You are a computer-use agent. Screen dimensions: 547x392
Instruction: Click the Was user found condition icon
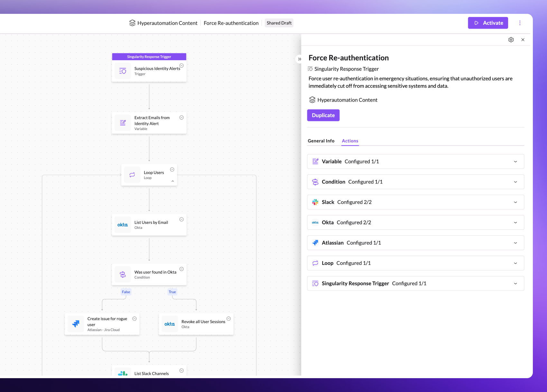[123, 275]
